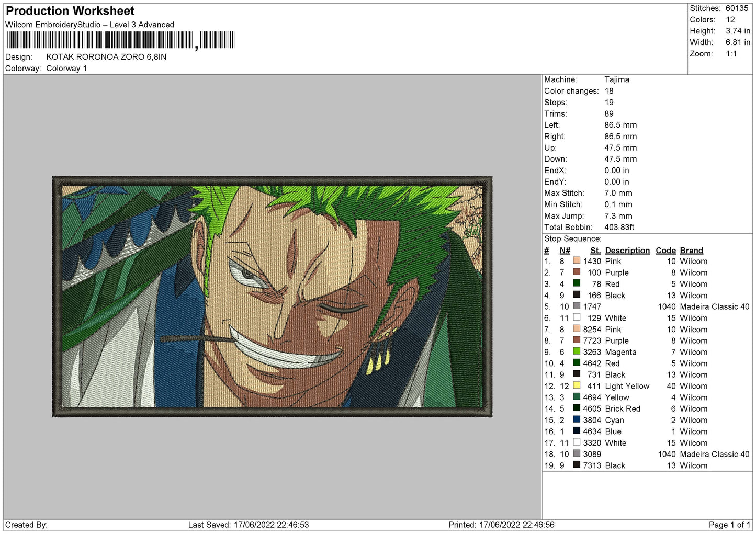Select the bright green Magenta 3263 swatch
Viewport: 756px width, 534px height.
[577, 351]
